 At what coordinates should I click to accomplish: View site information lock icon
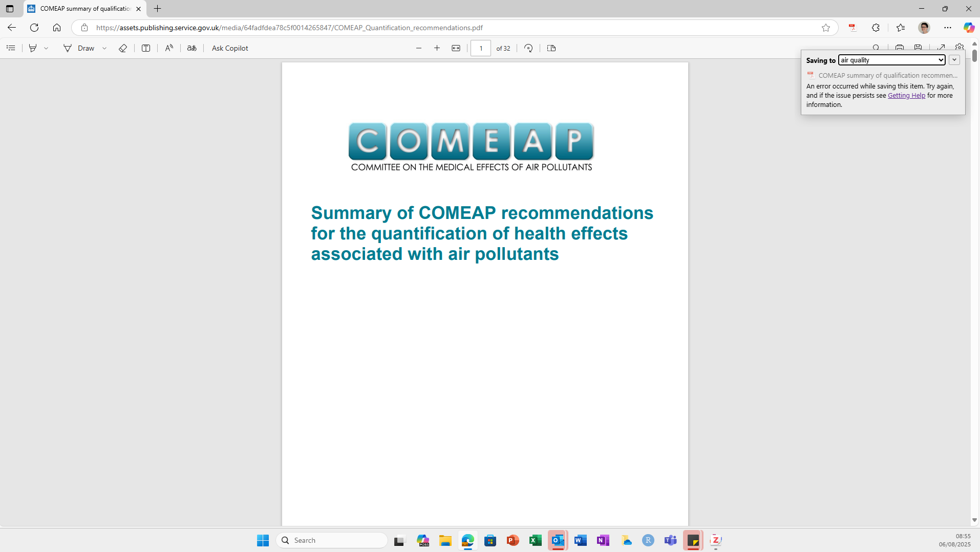pos(84,28)
